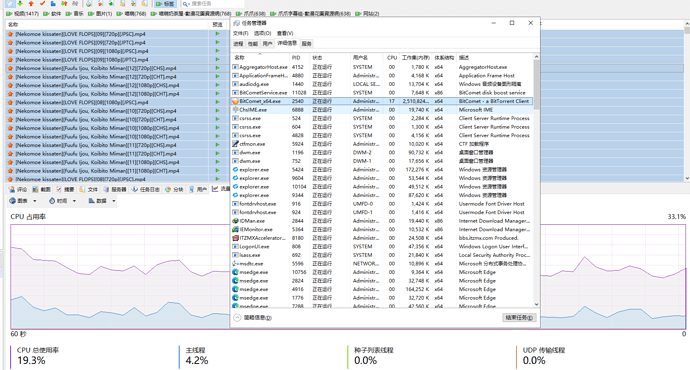This screenshot has height=370, width=690.
Task: Open the 评论 comments tab
Action: 18,189
